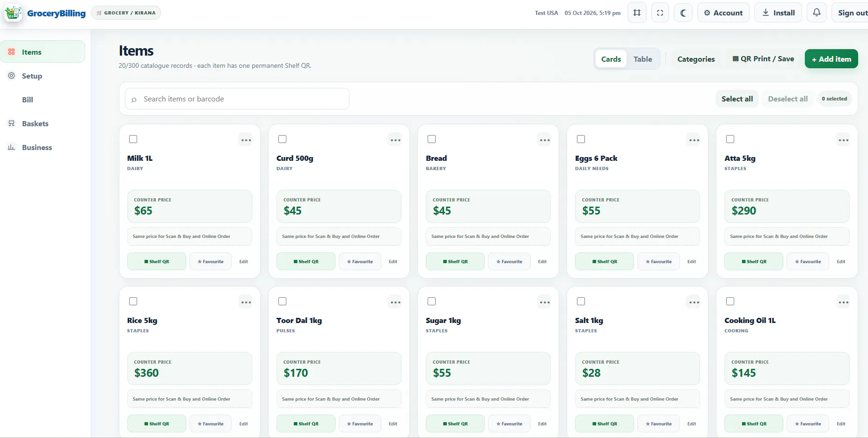The width and height of the screenshot is (868, 438).
Task: Open more options for Curd 500g
Action: click(395, 140)
